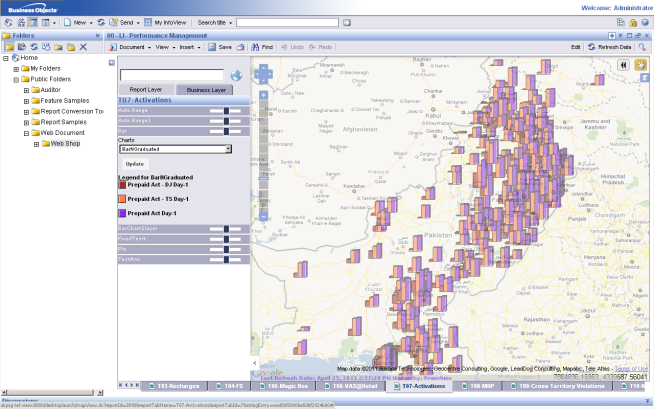Click the Save disk icon
This screenshot has width=654, height=409.
click(x=212, y=47)
